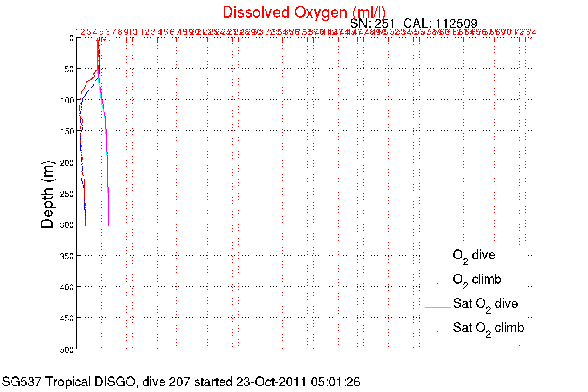Click the SG537 Tropical DISGO dive 207 caption
The image size is (588, 392).
[181, 382]
